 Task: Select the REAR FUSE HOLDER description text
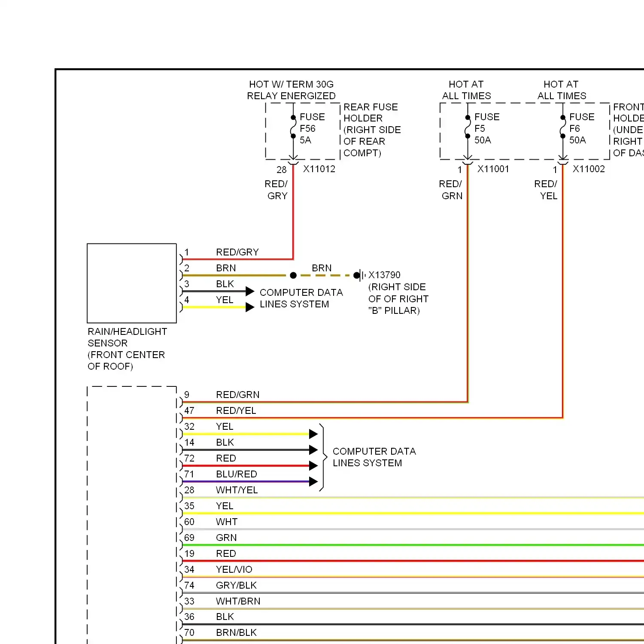(x=372, y=130)
